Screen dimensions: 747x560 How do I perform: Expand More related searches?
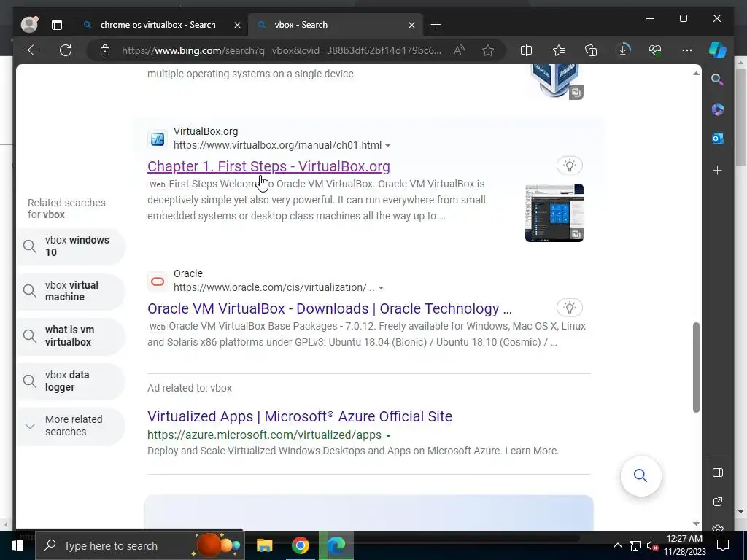pos(71,426)
